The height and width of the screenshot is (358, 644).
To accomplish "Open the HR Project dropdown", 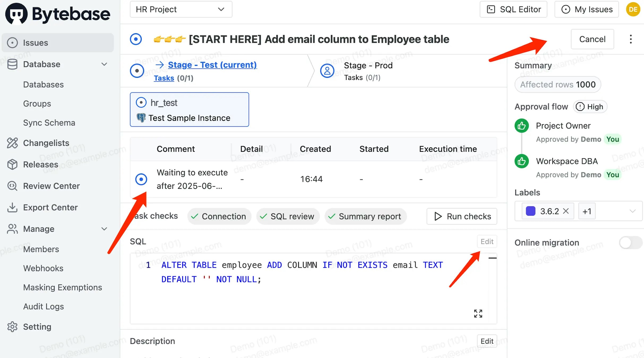I will [x=181, y=10].
